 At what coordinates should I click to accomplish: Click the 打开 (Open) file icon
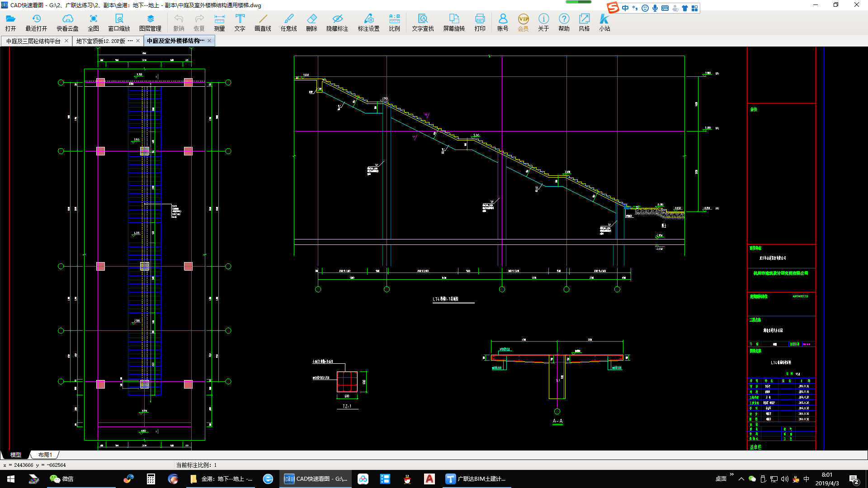[x=10, y=22]
